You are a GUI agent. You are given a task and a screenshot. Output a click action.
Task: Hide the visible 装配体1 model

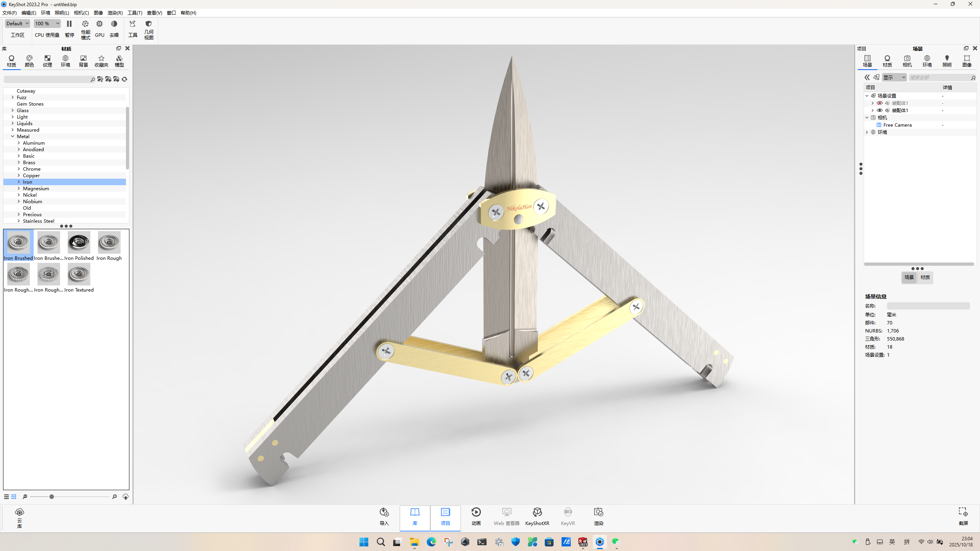click(x=879, y=110)
